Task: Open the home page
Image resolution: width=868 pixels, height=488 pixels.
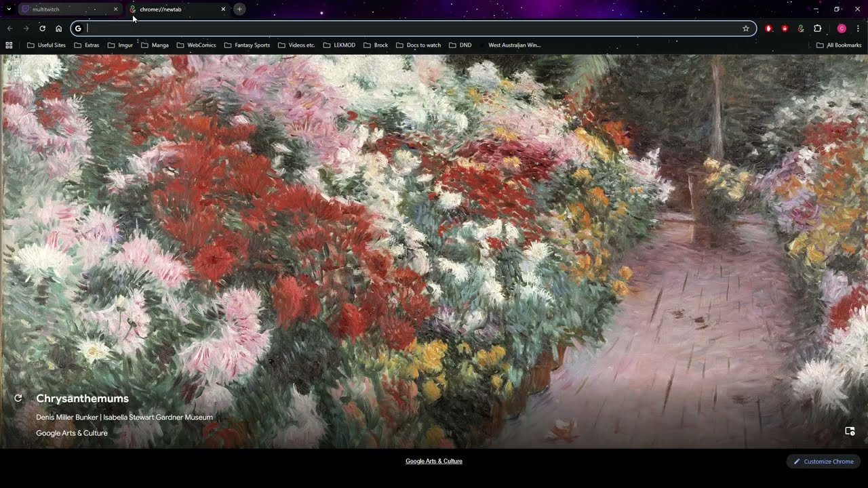Action: 58,28
